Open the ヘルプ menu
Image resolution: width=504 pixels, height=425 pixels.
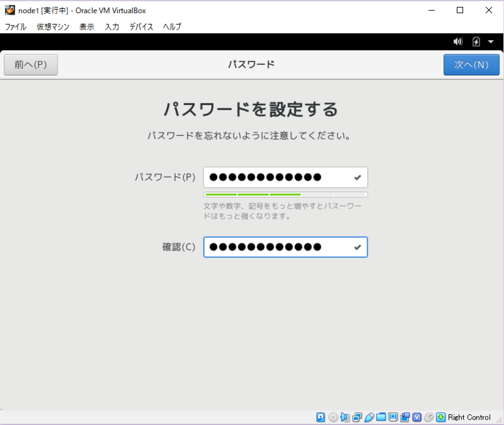[172, 26]
